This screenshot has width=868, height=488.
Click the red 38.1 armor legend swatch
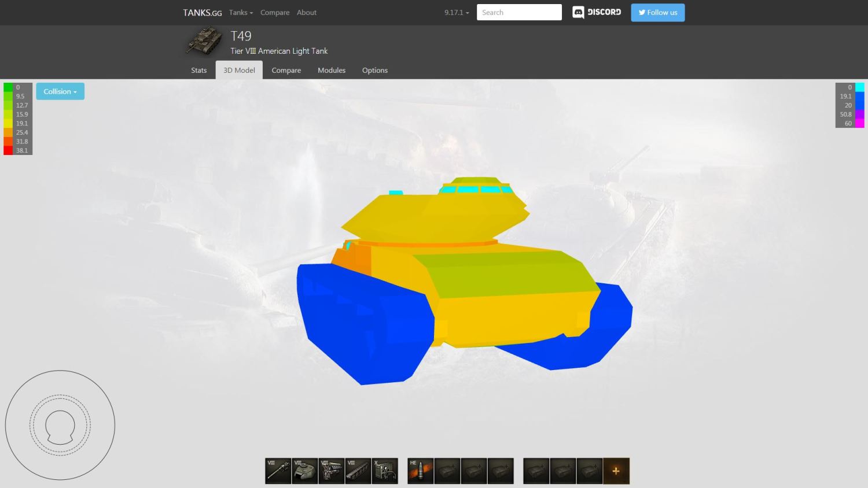pos(8,150)
